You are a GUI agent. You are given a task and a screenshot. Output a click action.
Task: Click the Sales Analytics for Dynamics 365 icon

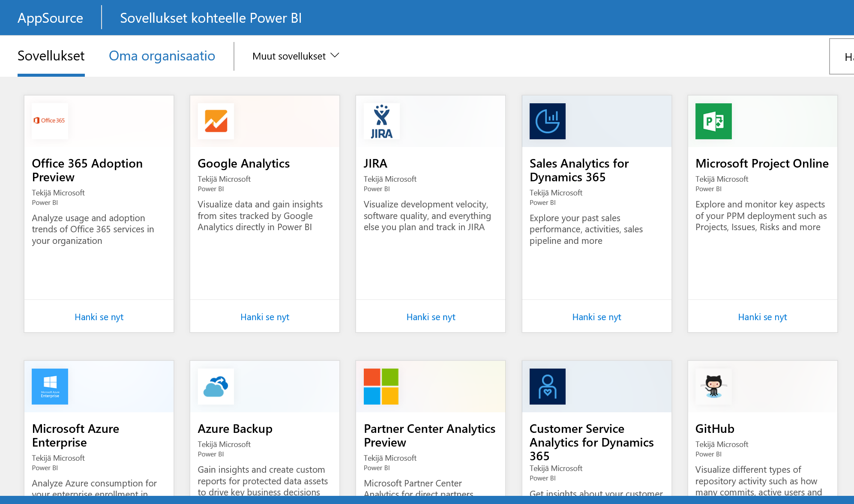[x=547, y=121]
